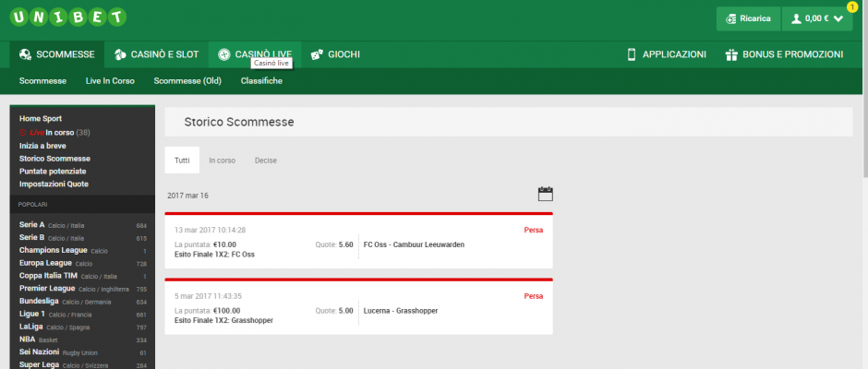Click Esito Finale 1X2: Grasshopper
Image resolution: width=868 pixels, height=369 pixels.
point(223,320)
